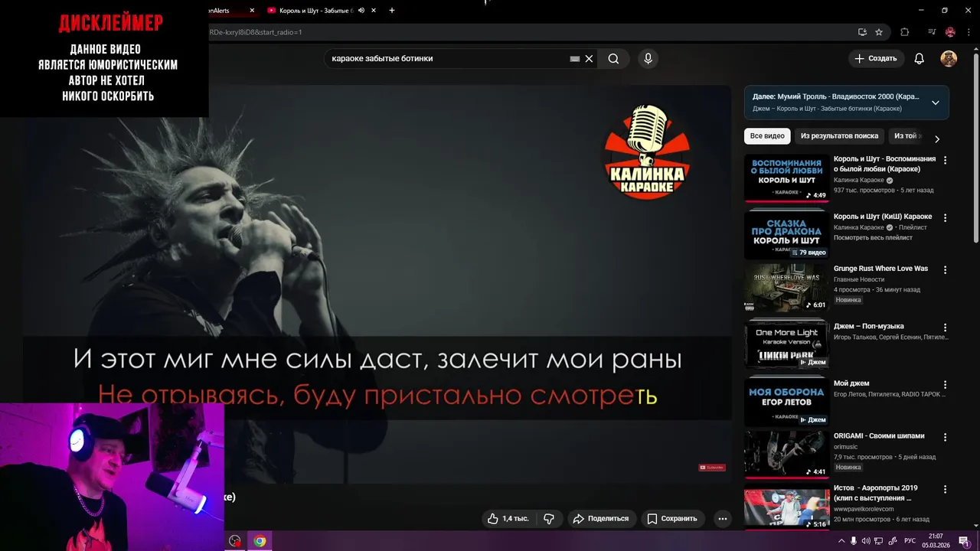Open the recording app icon in taskbar

tap(235, 541)
